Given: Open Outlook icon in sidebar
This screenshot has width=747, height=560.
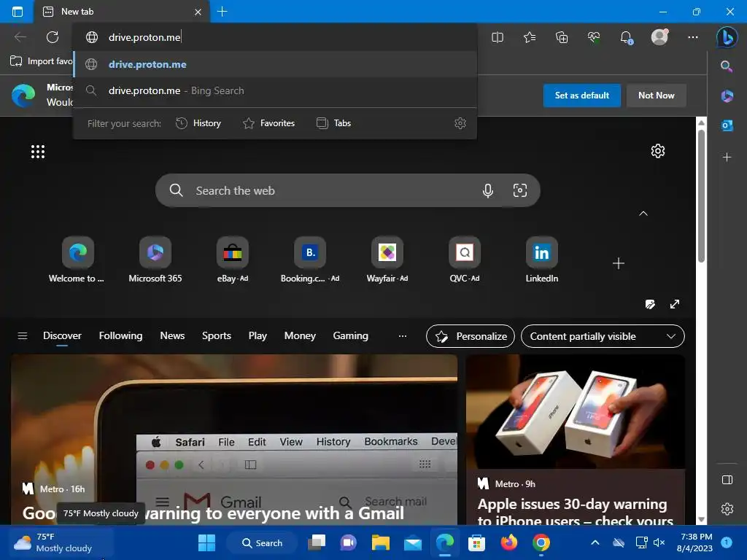Looking at the screenshot, I should [727, 125].
